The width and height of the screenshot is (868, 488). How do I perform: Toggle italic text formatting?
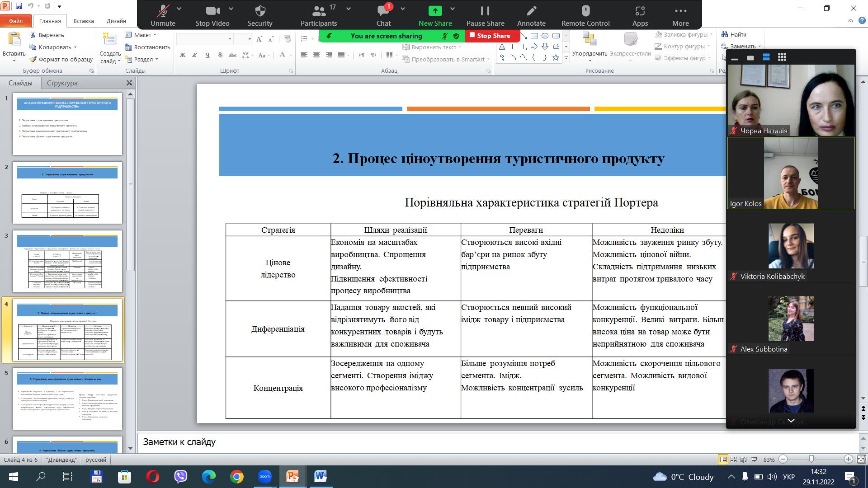[195, 55]
